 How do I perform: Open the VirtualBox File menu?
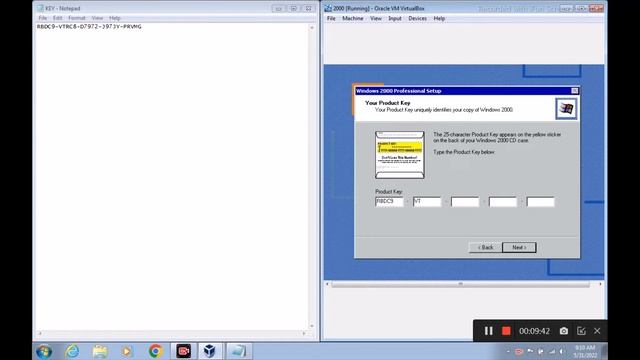point(331,18)
